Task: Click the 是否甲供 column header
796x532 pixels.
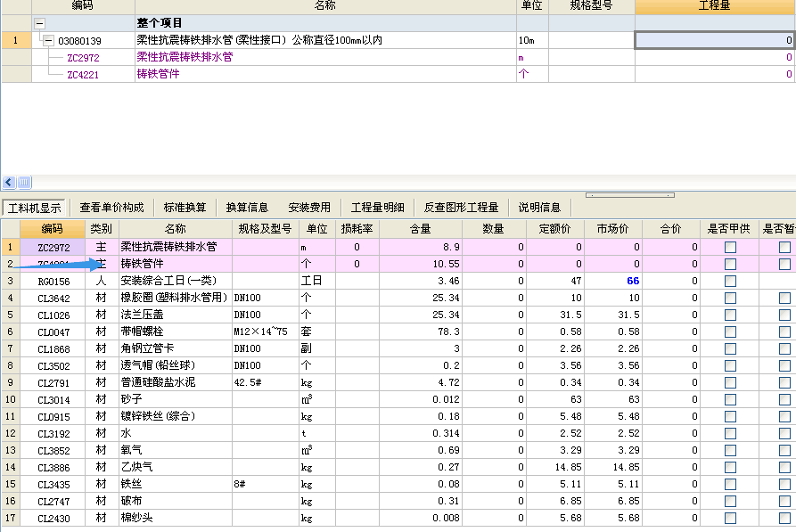Action: pyautogui.click(x=729, y=229)
